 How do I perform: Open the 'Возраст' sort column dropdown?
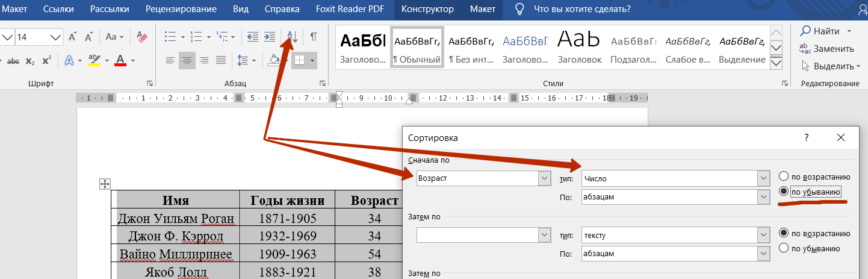pyautogui.click(x=545, y=178)
